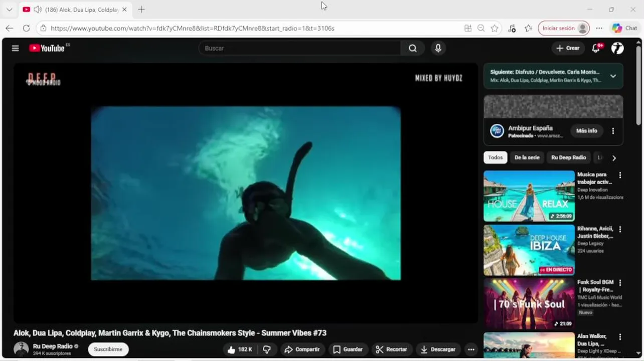Open the Deep House Ibiza live thumbnail
This screenshot has height=361, width=644.
coord(529,250)
